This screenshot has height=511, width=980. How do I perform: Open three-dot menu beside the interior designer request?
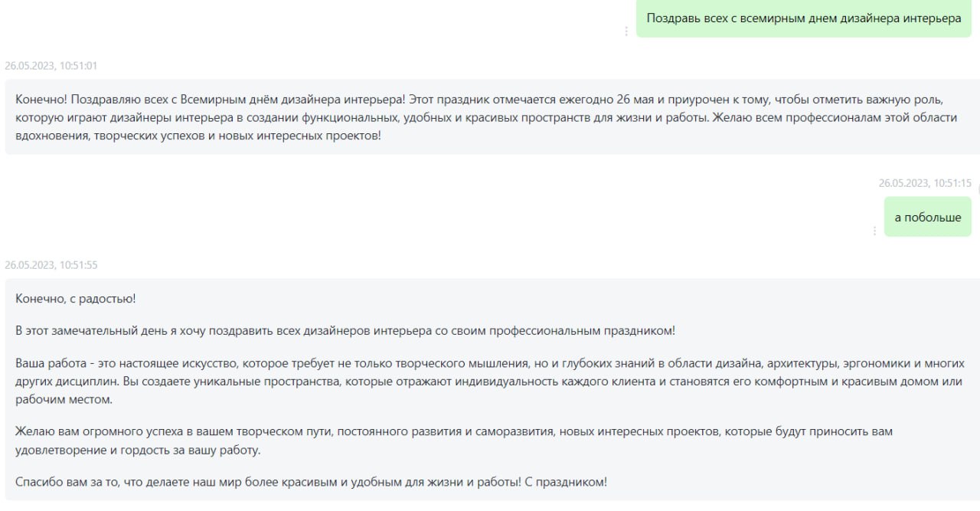point(626,31)
